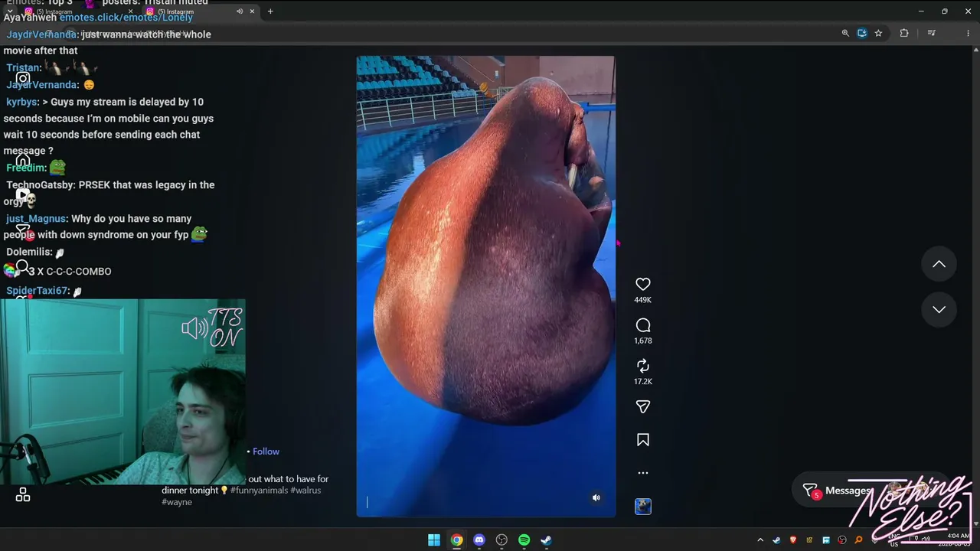Open Steam from the taskbar
The image size is (980, 551).
point(546,540)
